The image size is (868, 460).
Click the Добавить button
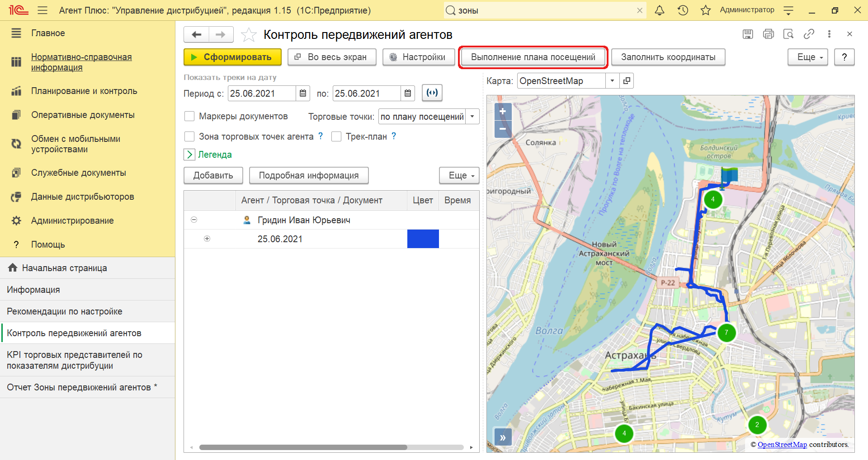point(213,176)
